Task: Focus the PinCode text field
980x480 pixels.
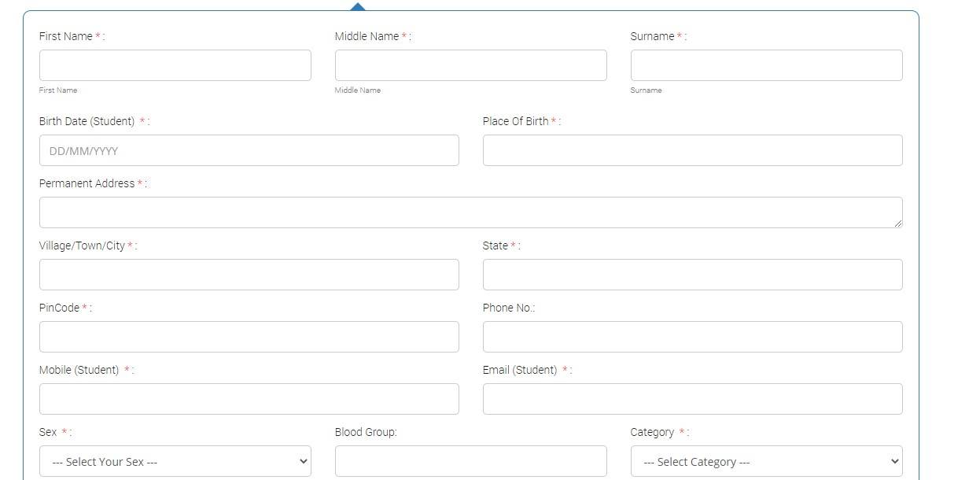Action: 249,337
